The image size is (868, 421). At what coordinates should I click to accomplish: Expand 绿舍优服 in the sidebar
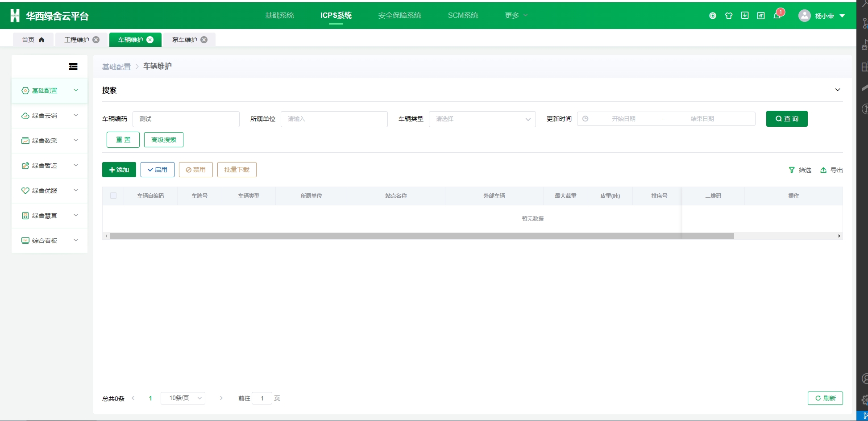(50, 191)
